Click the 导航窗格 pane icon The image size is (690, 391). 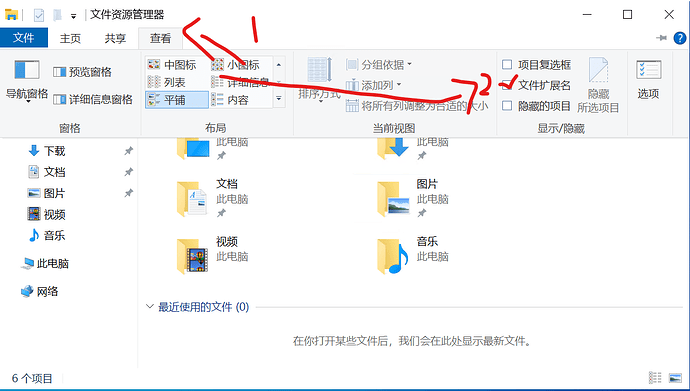pos(27,70)
